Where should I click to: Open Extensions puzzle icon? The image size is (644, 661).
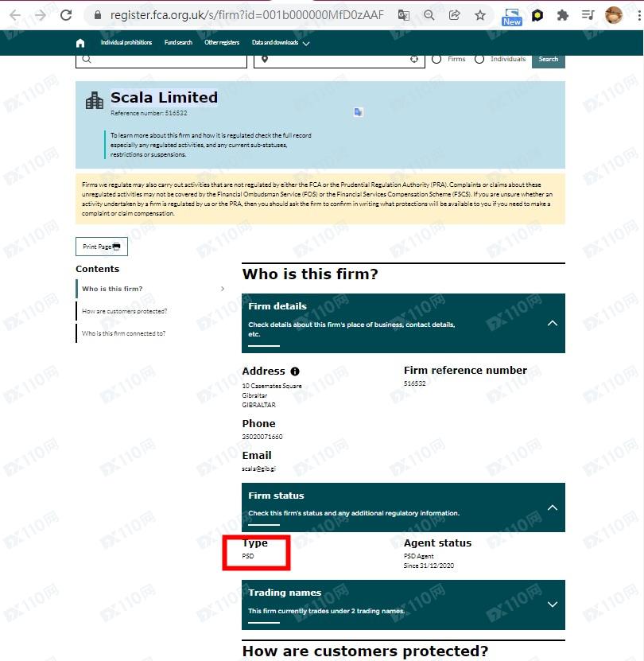coord(563,16)
